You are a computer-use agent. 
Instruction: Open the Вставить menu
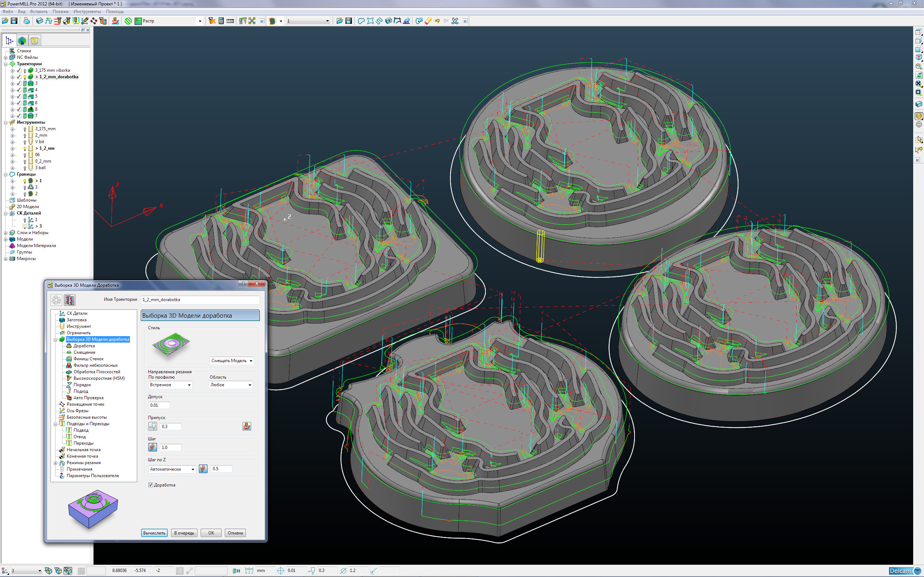point(39,12)
